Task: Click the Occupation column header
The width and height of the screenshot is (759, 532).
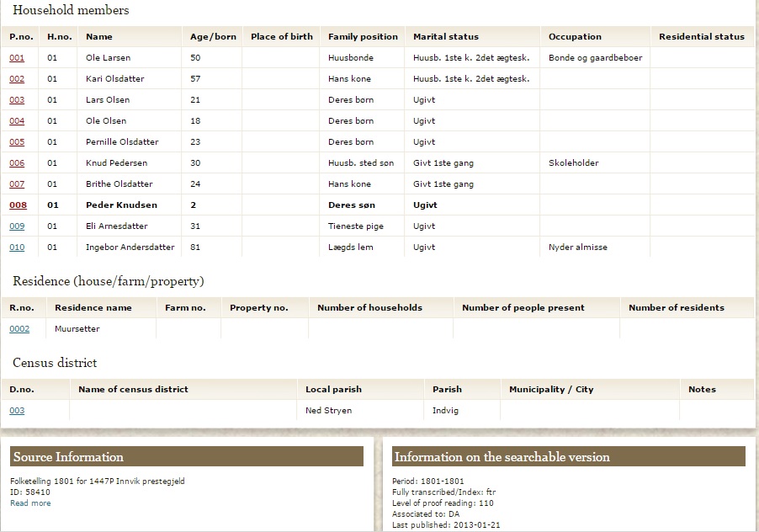Action: (575, 37)
